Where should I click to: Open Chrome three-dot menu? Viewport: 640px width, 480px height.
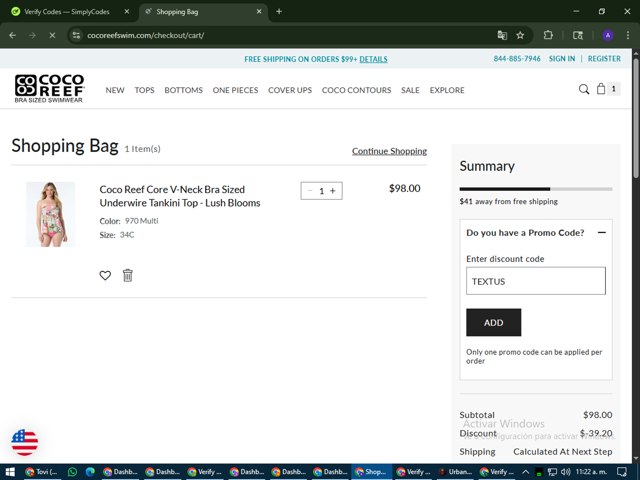pos(628,36)
